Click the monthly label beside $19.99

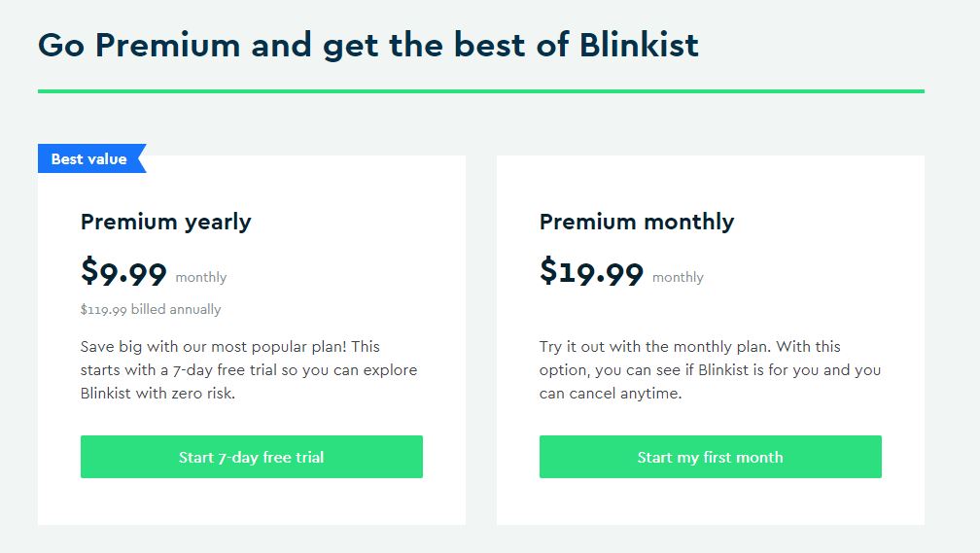click(678, 277)
